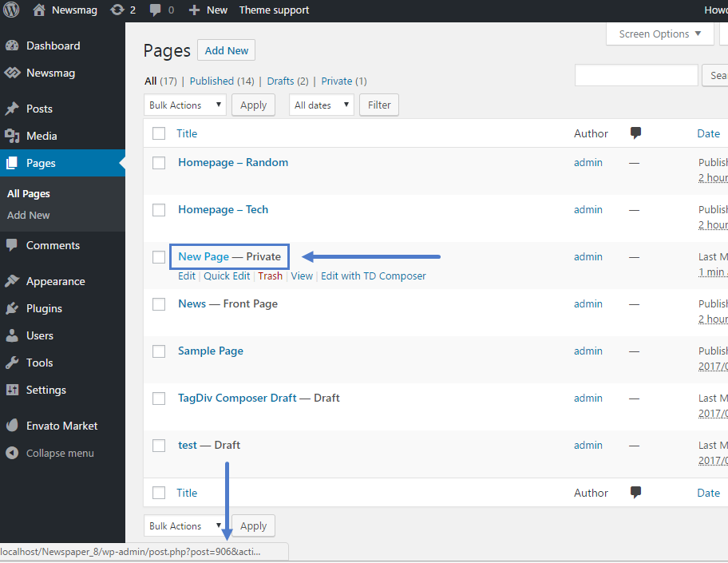This screenshot has height=563, width=728.
Task: Select the Add New submenu under Pages
Action: coord(28,215)
